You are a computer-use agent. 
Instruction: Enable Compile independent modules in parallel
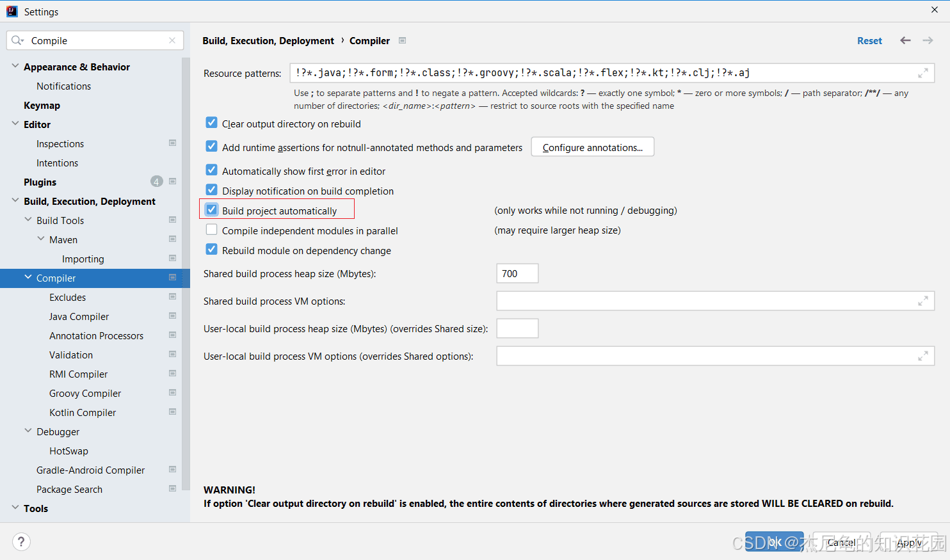211,230
